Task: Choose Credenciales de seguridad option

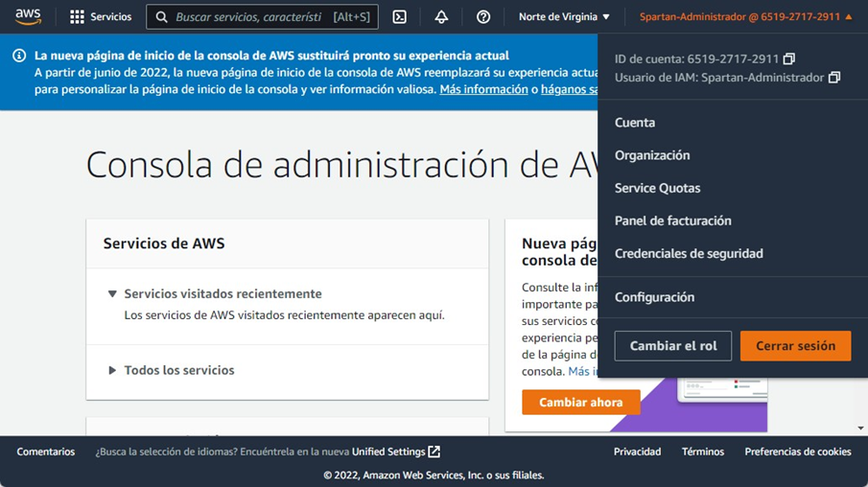Action: point(689,253)
